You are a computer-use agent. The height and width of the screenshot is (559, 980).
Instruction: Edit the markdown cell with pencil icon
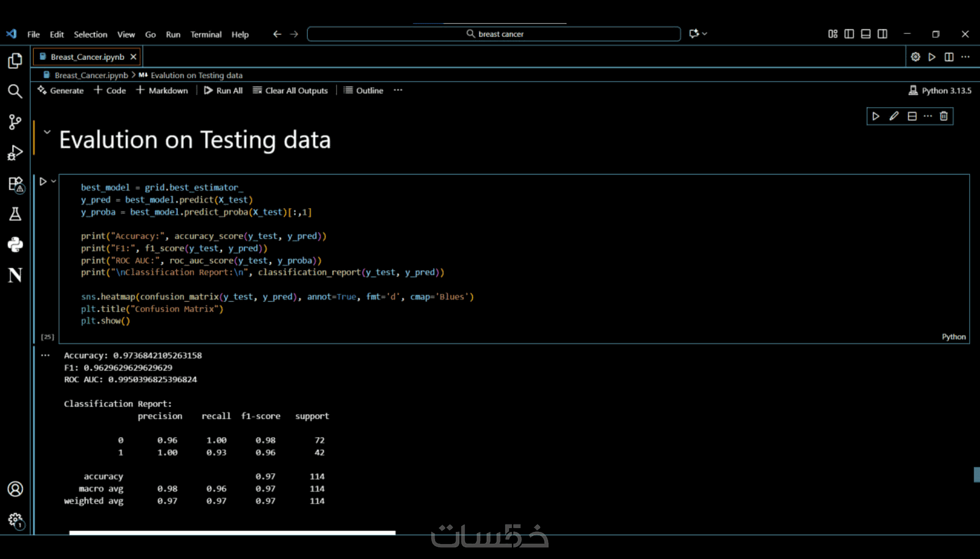[x=894, y=116]
